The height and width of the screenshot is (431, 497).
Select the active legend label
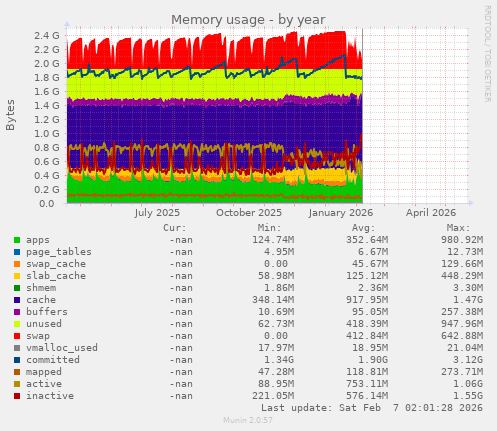click(x=44, y=384)
